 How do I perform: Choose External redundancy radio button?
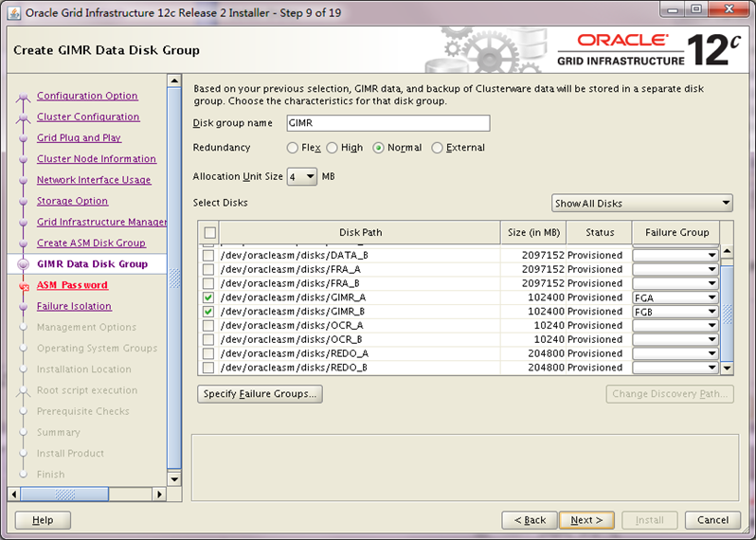(437, 148)
